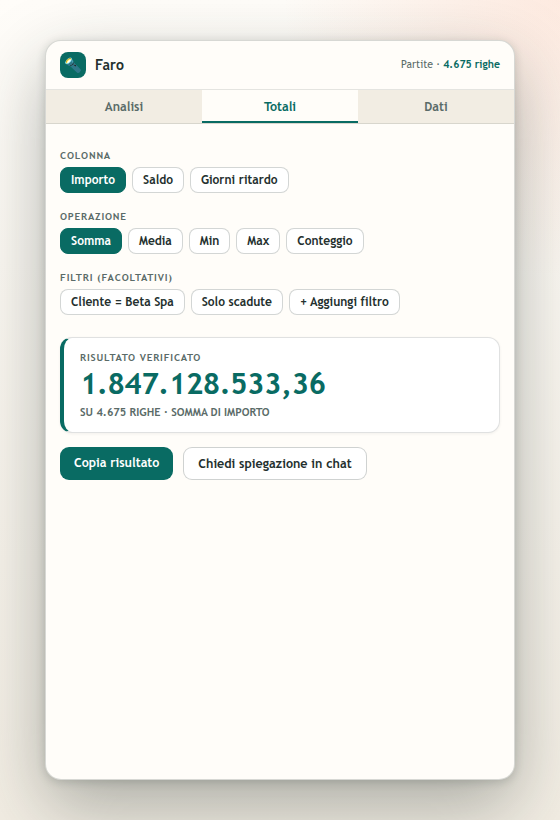Open the Aggiungi filtro option
The image size is (560, 820).
click(345, 302)
